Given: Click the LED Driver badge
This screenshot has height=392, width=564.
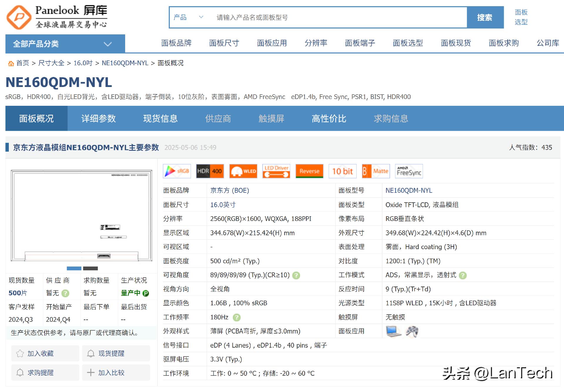Looking at the screenshot, I should pos(276,171).
